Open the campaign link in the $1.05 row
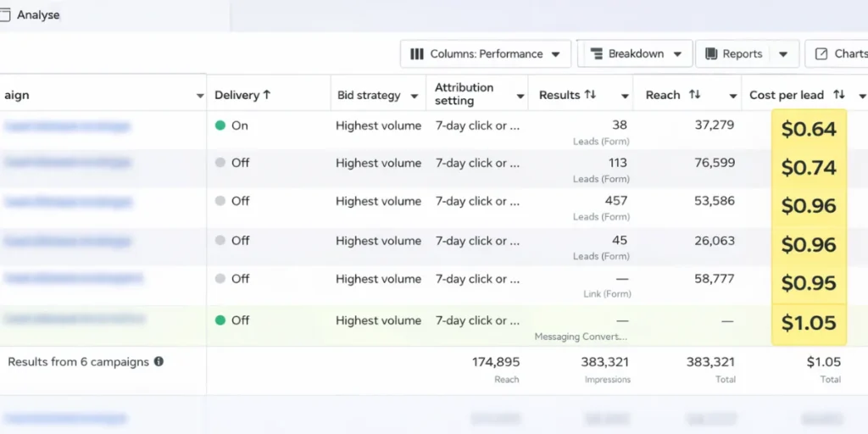This screenshot has width=868, height=434. [75, 319]
